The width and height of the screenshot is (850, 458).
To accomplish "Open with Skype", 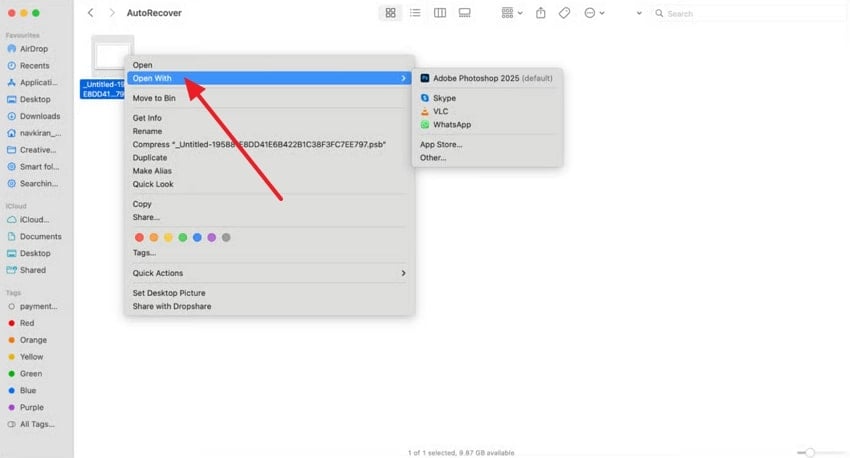I will pyautogui.click(x=487, y=98).
